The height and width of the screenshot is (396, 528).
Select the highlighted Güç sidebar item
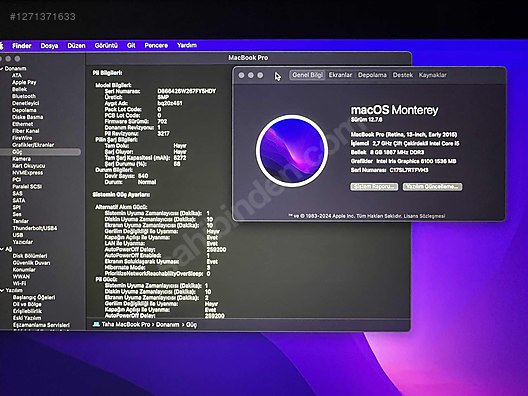(x=40, y=152)
